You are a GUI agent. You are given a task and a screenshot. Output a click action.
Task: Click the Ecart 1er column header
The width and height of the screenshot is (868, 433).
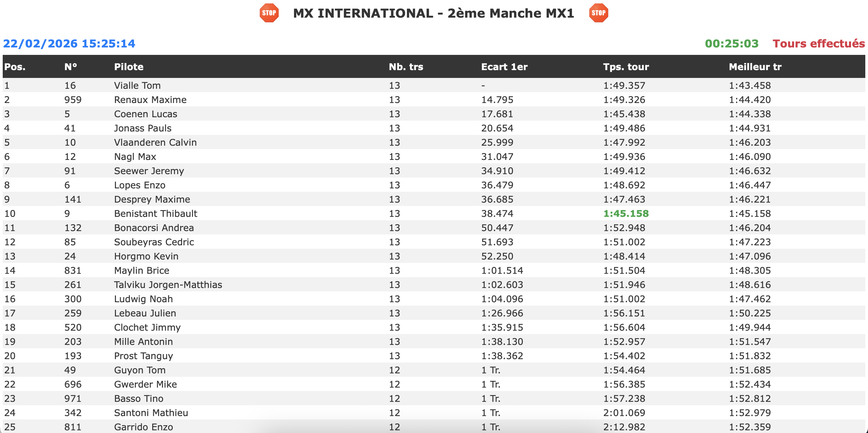coord(504,67)
